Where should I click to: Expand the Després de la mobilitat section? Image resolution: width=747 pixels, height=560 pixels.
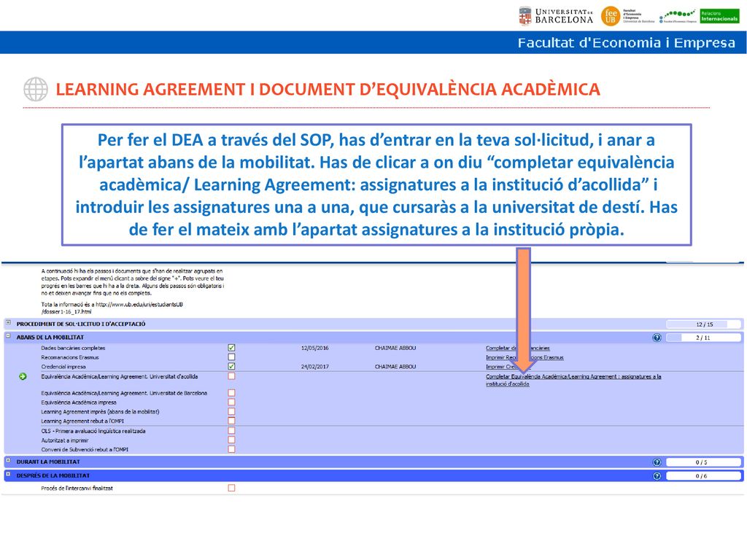(x=8, y=475)
